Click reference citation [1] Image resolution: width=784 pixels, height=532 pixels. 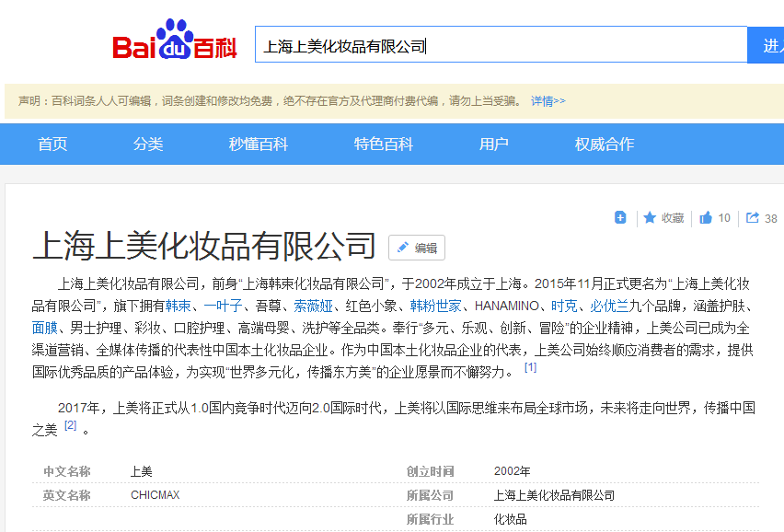pos(531,367)
